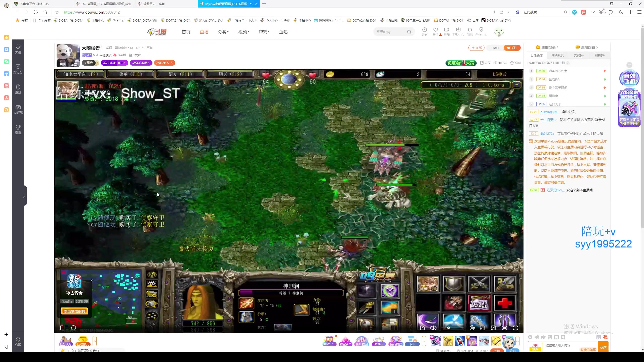This screenshot has width=644, height=362.
Task: Close the 冰雪传奇 ad popup
Action: (x=92, y=281)
